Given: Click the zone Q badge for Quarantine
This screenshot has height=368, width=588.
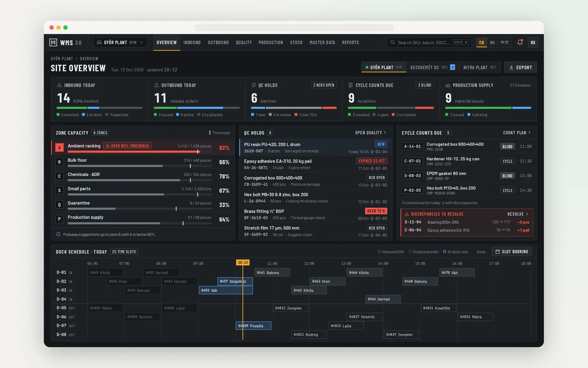Looking at the screenshot, I should point(59,205).
